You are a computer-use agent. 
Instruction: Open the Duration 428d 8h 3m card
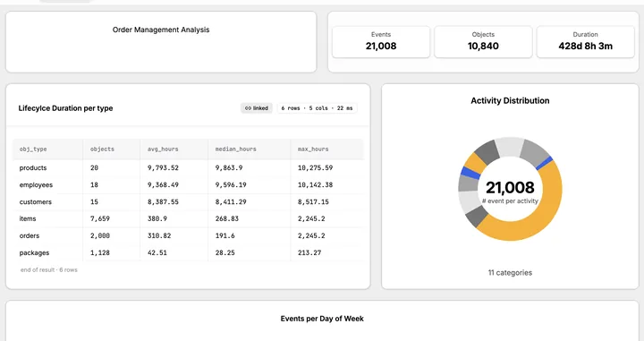[x=585, y=42]
